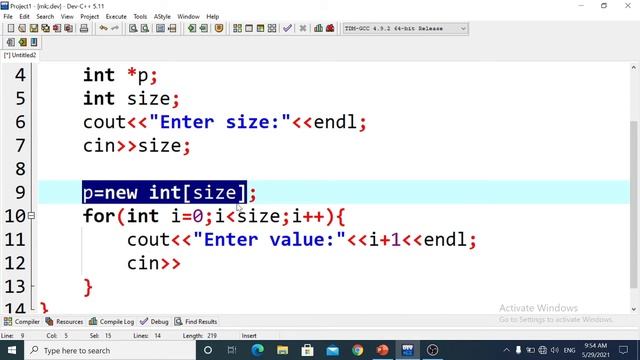
Task: Toggle bookmark using the shield icon
Action: (x=219, y=28)
